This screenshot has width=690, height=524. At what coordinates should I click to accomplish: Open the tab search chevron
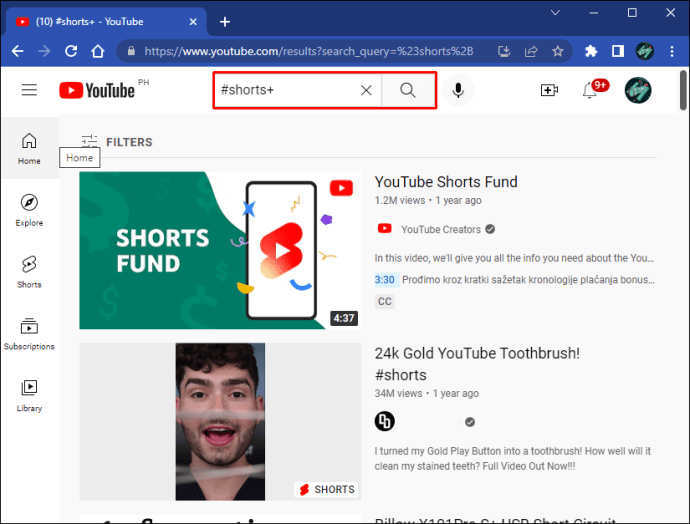(x=555, y=13)
